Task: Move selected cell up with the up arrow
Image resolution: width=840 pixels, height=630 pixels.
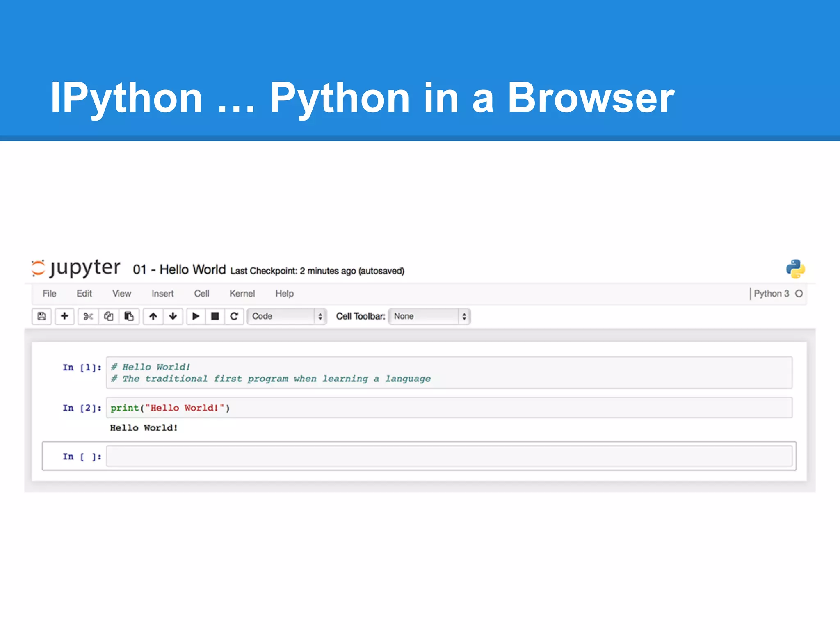Action: click(x=153, y=316)
